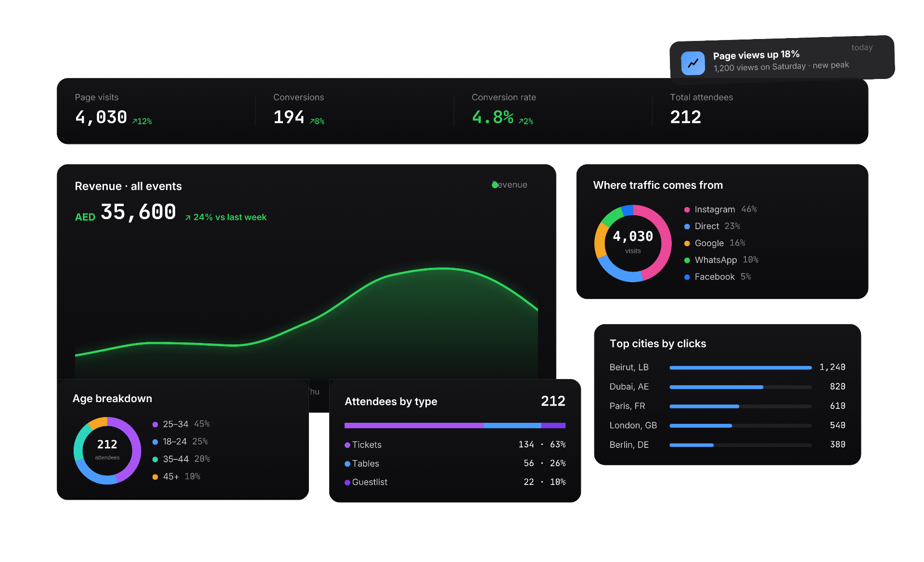Select the Direct 23% legend entry
The height and width of the screenshot is (562, 924).
tap(712, 226)
